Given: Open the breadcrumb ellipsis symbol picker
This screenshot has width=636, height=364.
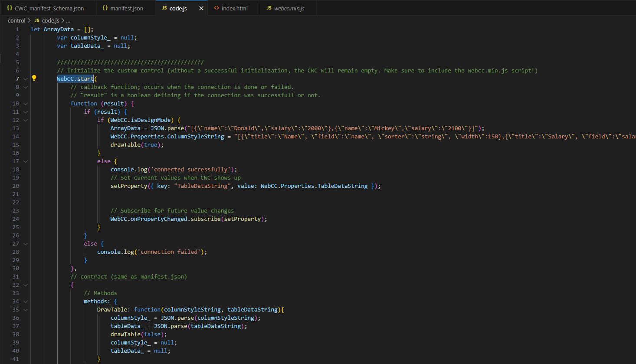Looking at the screenshot, I should click(68, 20).
